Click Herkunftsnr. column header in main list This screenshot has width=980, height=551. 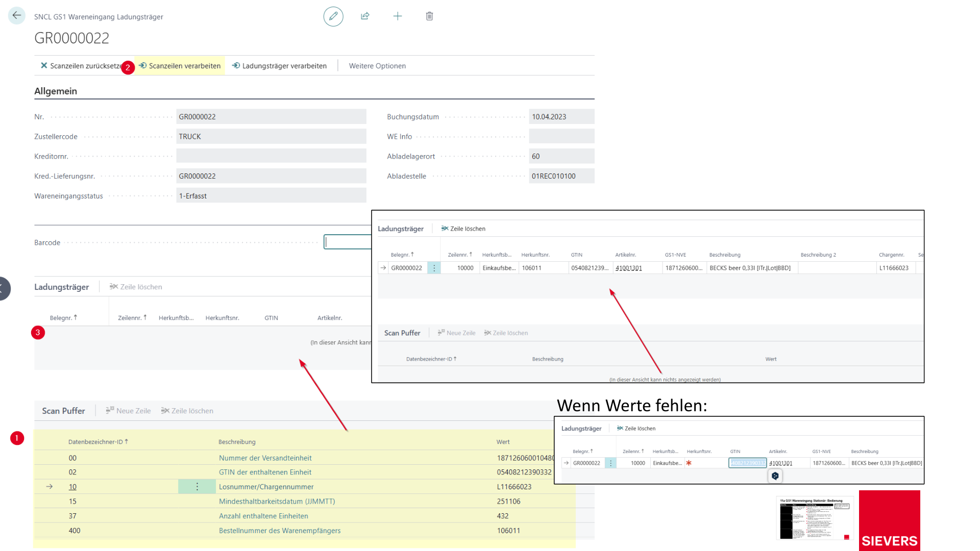pos(222,318)
